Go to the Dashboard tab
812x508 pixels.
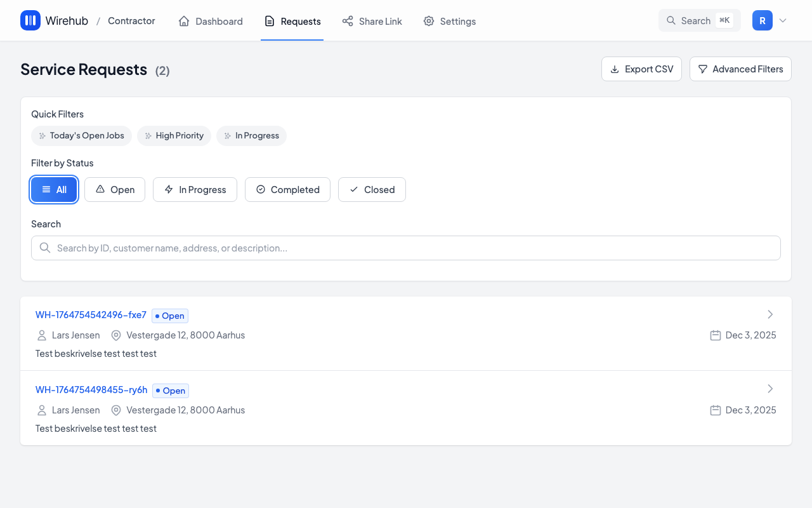[211, 21]
